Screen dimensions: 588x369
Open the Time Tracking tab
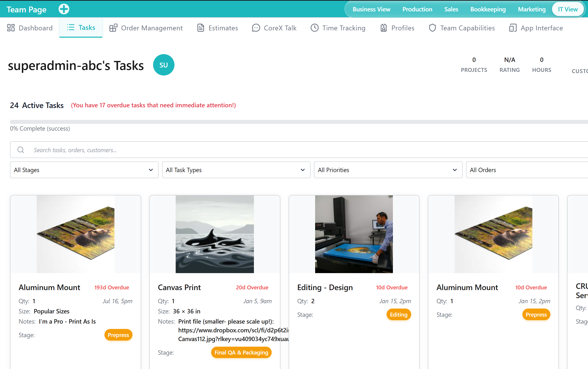click(338, 28)
